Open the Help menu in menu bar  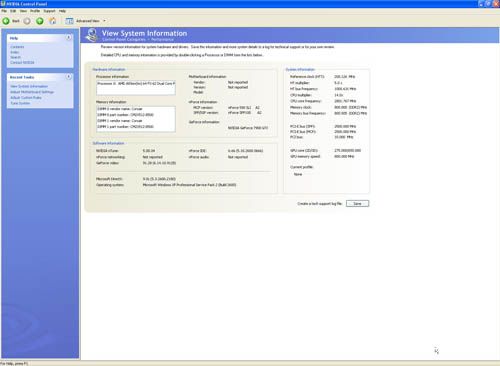click(62, 11)
